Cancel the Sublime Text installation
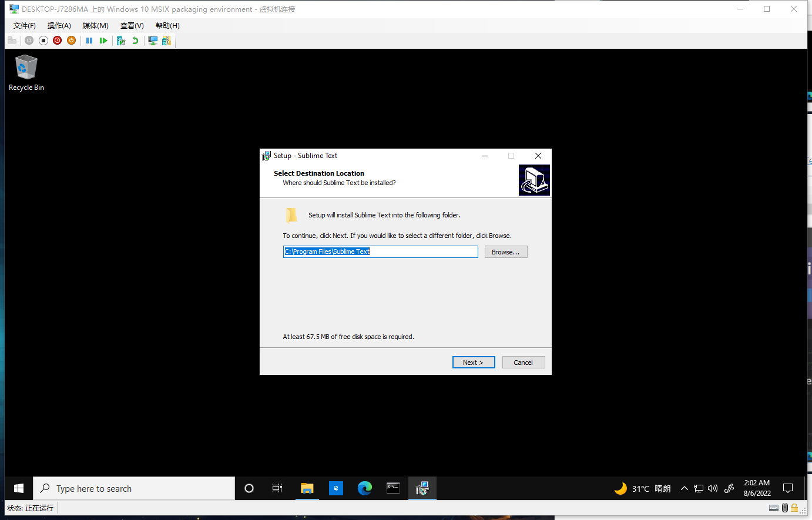 click(x=523, y=363)
